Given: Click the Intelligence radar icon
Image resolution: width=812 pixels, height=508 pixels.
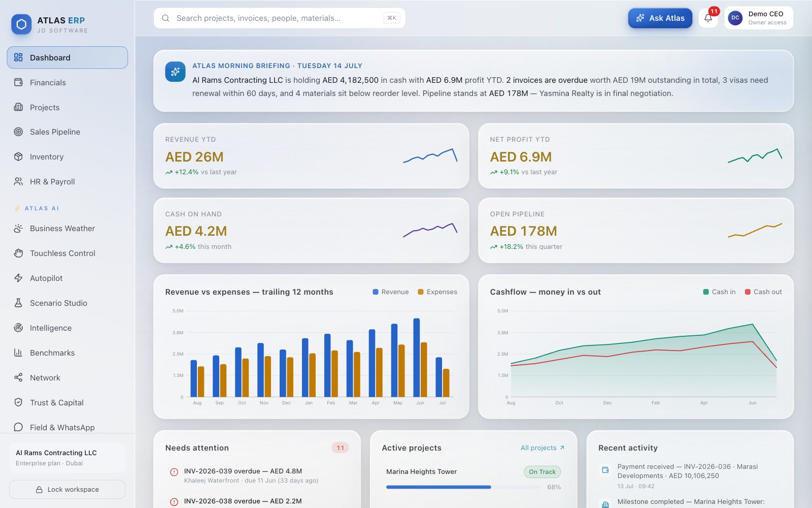Looking at the screenshot, I should click(18, 328).
